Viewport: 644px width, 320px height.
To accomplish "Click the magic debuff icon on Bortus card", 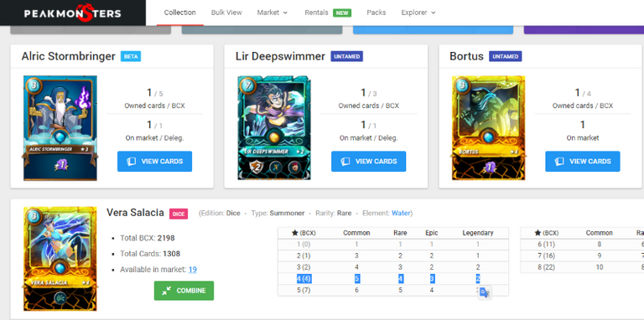I will [489, 167].
